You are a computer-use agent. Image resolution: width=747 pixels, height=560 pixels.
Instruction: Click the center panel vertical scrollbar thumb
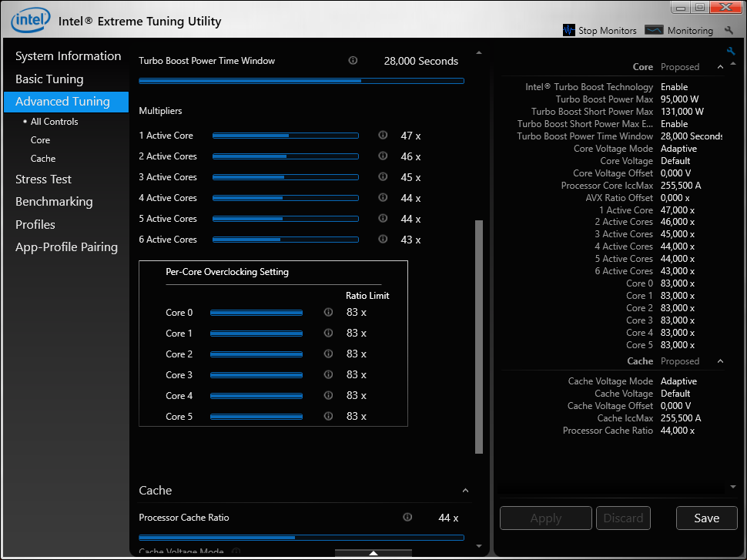(479, 337)
